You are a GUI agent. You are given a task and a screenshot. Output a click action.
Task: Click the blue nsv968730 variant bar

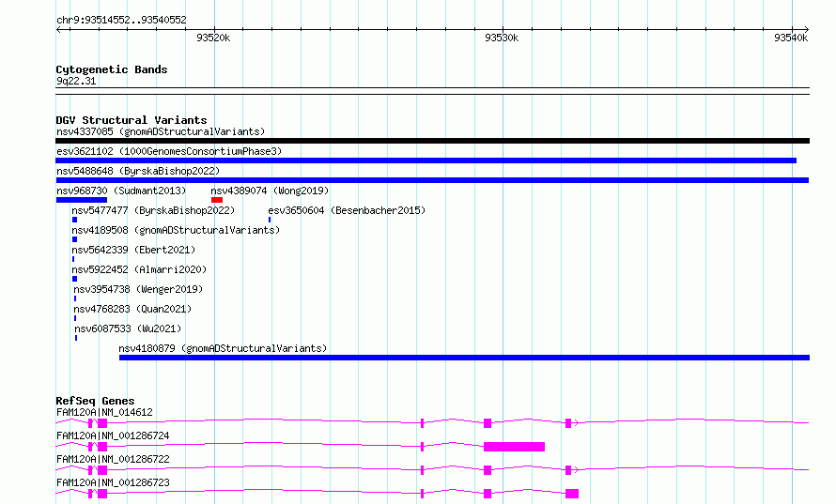coord(82,200)
